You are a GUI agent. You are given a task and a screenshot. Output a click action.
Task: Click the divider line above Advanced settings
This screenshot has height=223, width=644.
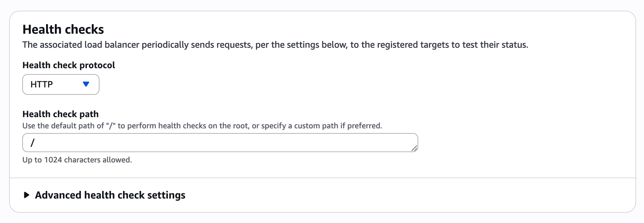pos(322,178)
